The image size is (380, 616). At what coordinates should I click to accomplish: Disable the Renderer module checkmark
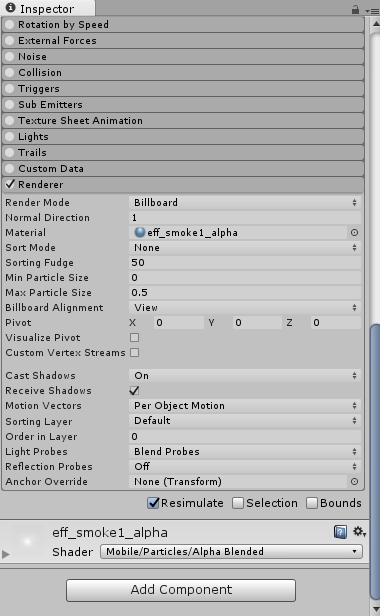coord(10,184)
